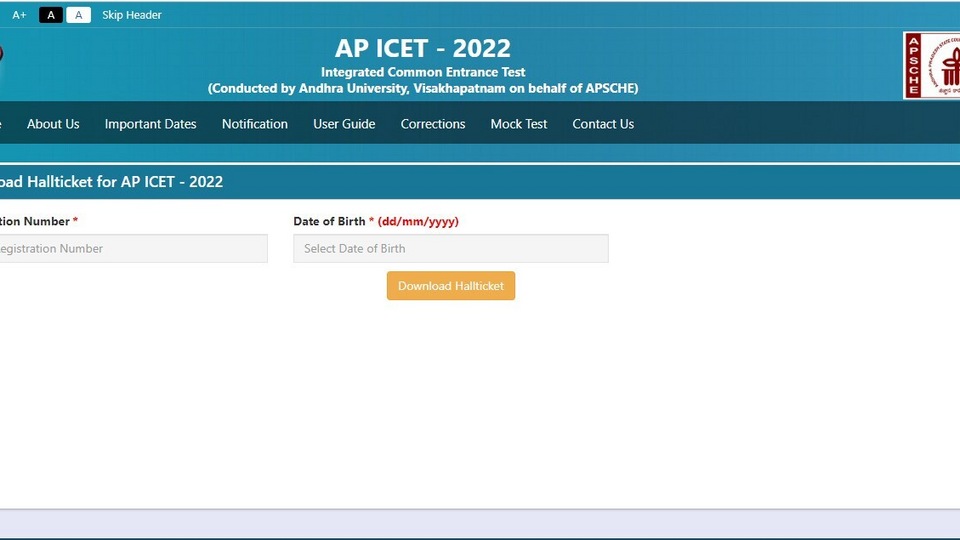Click the Skip Header link

[132, 15]
